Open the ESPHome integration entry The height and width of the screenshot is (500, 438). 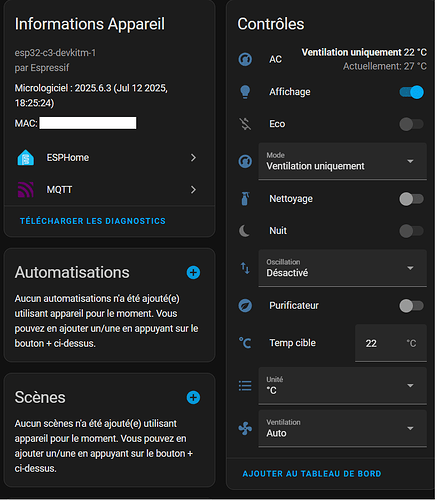[x=107, y=158]
